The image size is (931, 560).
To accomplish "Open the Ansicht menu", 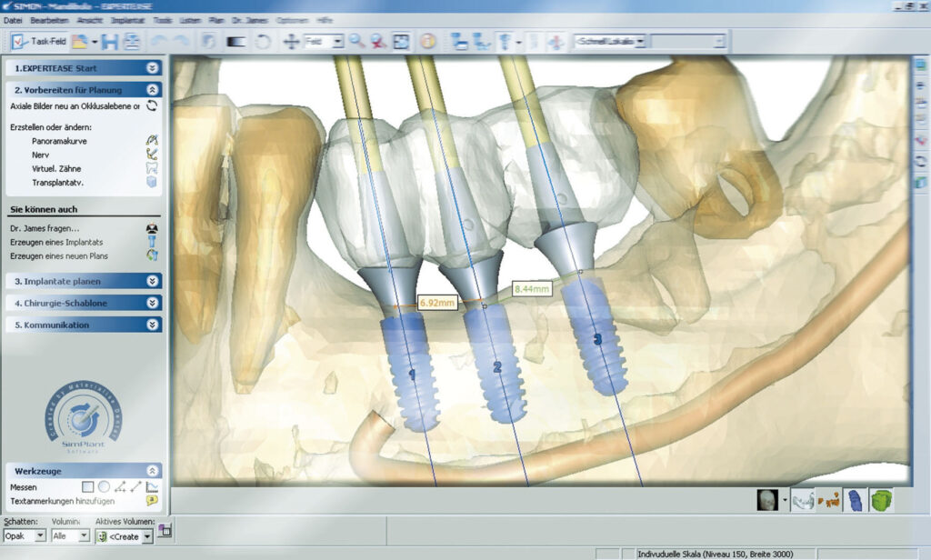I will pos(90,20).
